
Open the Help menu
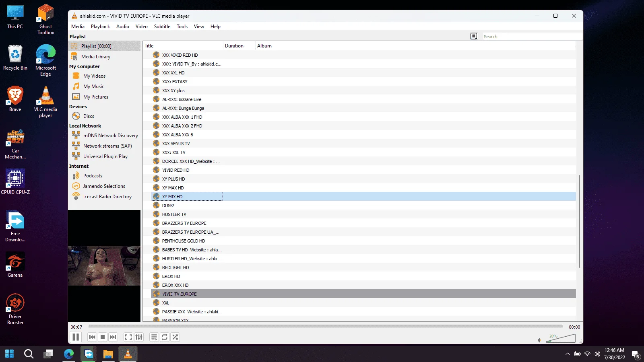pyautogui.click(x=215, y=27)
